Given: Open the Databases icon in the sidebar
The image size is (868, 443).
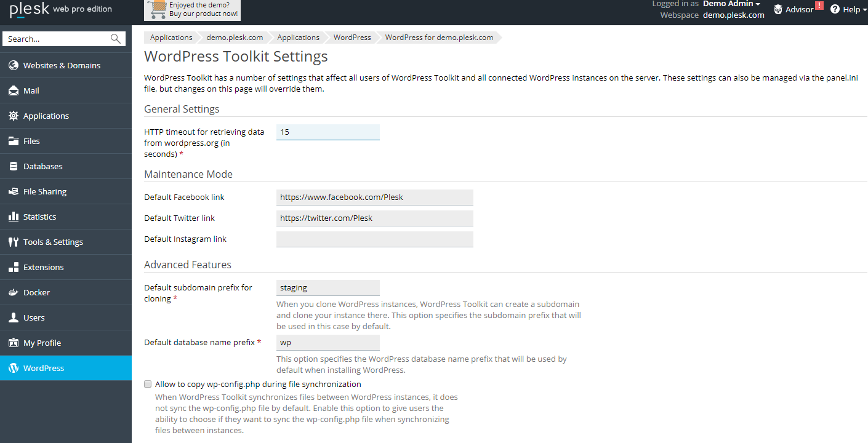Looking at the screenshot, I should point(14,166).
